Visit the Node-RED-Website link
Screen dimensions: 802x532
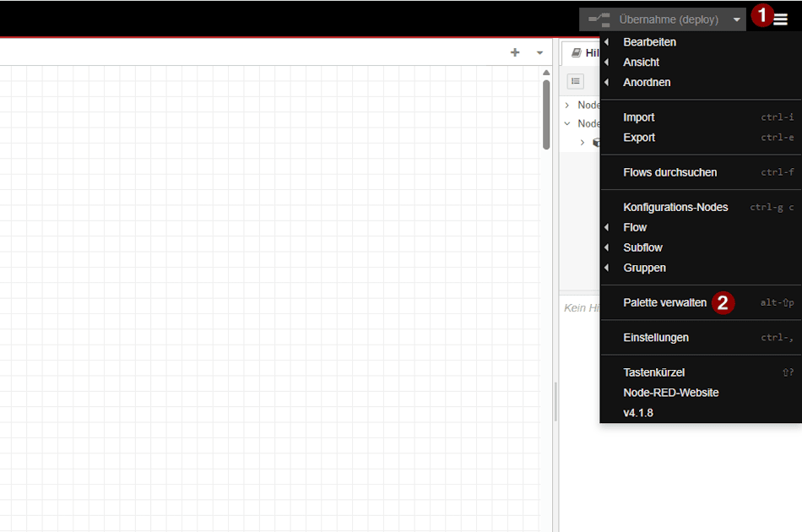tap(671, 392)
